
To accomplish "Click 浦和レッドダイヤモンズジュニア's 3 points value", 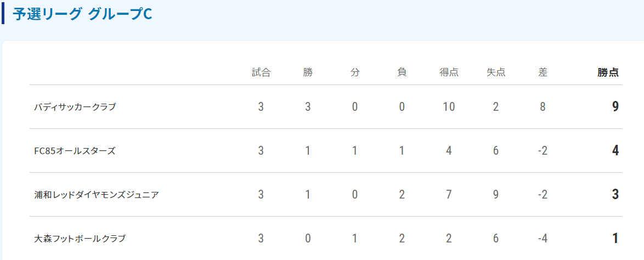I will point(615,194).
